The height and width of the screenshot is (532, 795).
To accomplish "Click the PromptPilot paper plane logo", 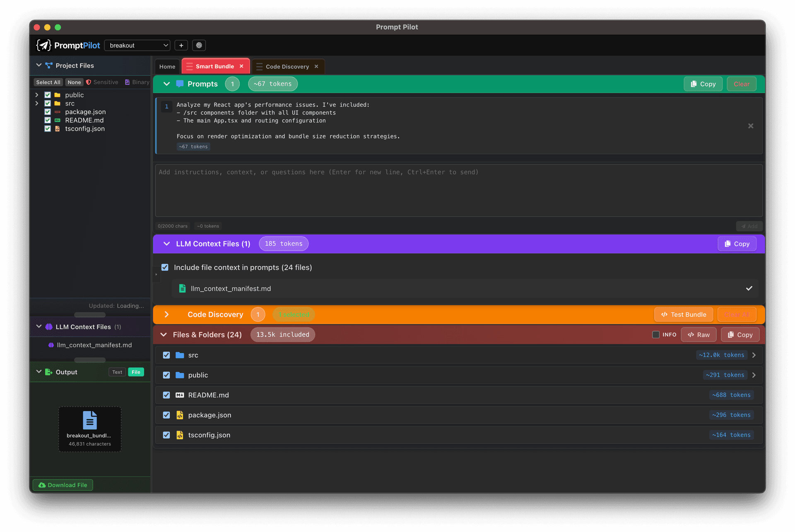I will click(x=43, y=45).
